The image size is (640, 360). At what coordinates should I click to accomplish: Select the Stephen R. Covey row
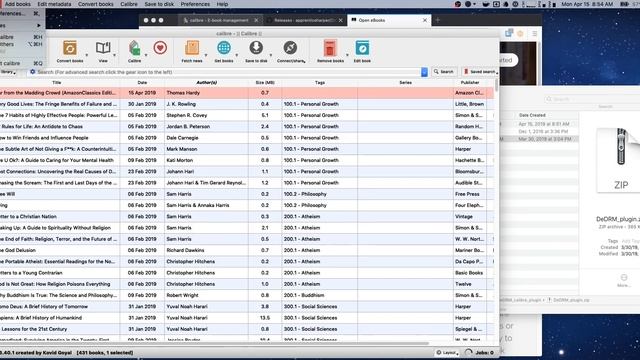point(247,116)
